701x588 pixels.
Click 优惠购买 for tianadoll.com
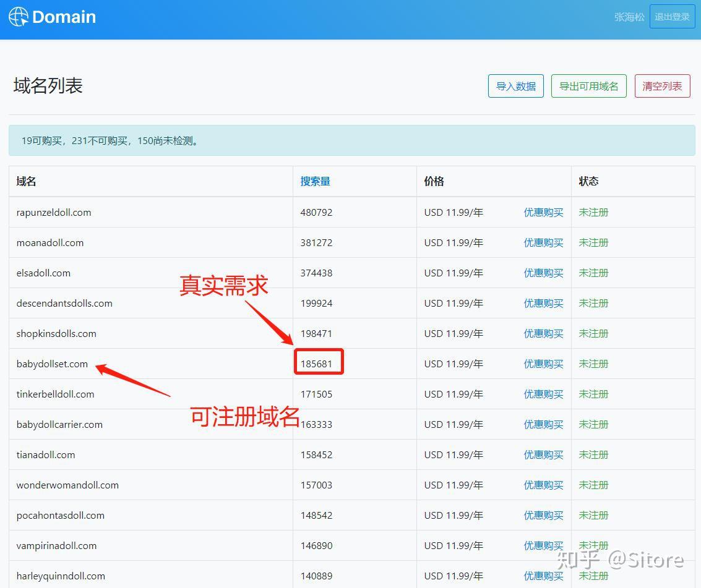[544, 455]
